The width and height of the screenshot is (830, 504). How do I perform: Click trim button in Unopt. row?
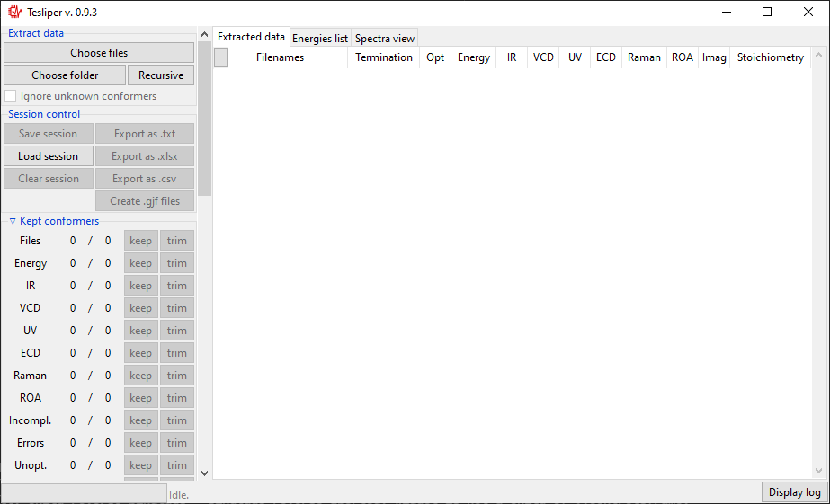point(177,465)
